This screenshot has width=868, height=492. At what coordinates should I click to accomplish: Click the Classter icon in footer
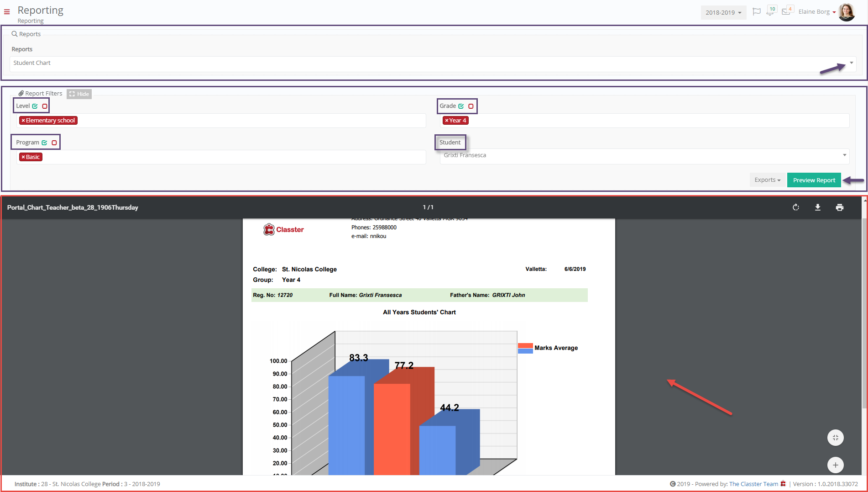pyautogui.click(x=783, y=484)
